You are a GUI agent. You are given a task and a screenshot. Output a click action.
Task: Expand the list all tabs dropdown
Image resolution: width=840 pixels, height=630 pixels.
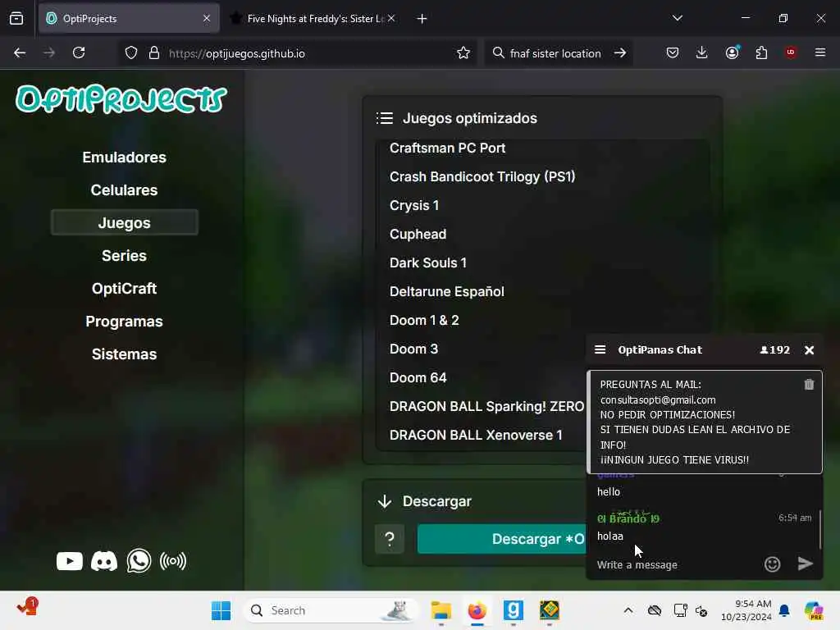point(678,18)
